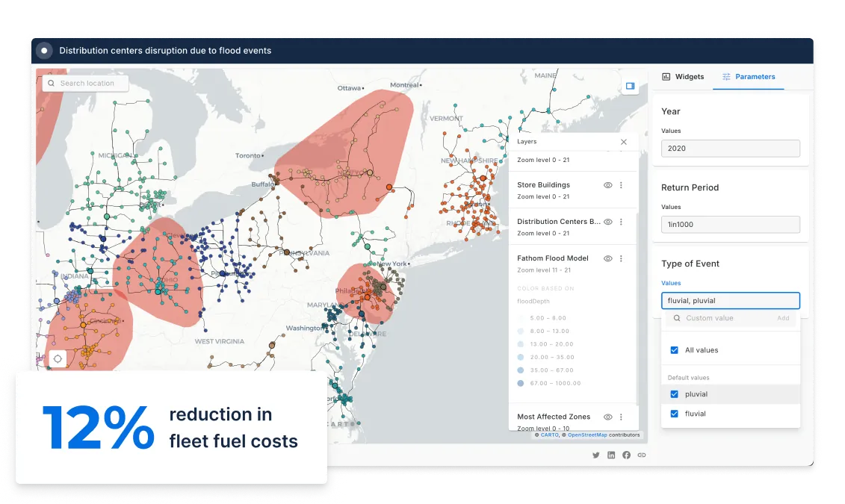Image resolution: width=845 pixels, height=504 pixels.
Task: Open the Return Period selector showing 1in1000
Action: [730, 224]
